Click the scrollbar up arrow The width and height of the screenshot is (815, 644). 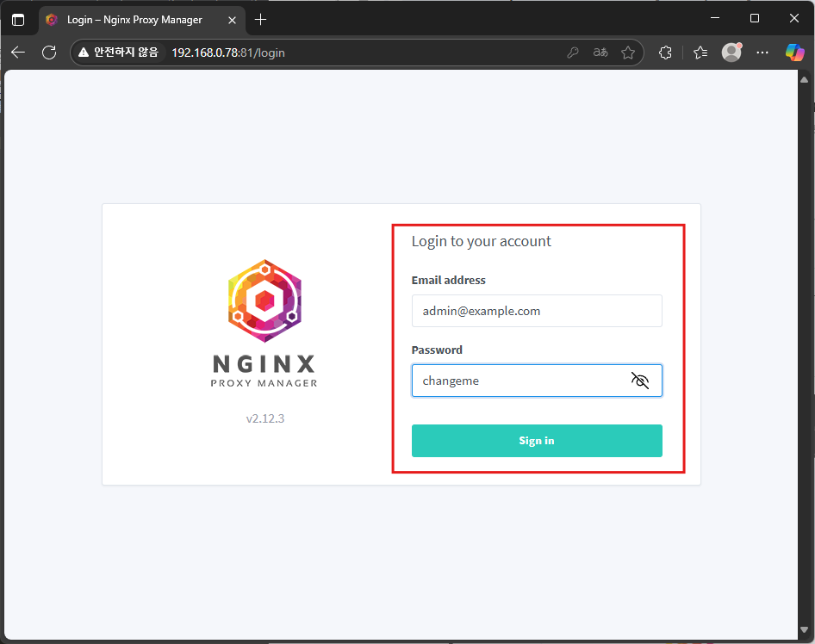click(x=804, y=80)
